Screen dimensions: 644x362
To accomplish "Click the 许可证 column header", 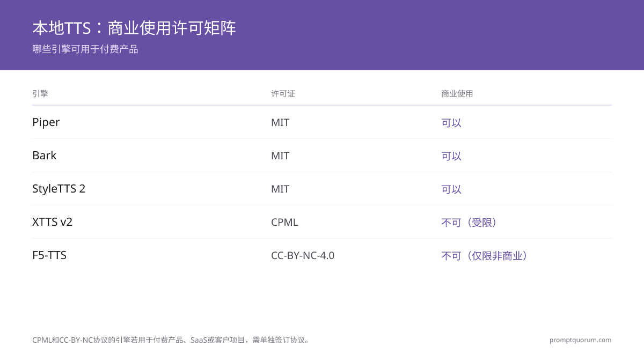I will click(x=283, y=93).
